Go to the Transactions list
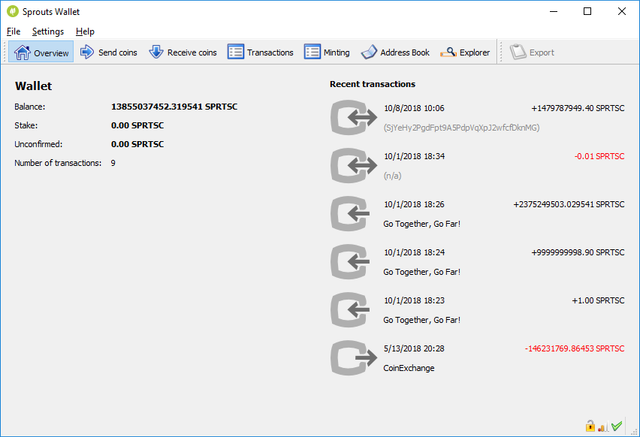This screenshot has width=640, height=437. [x=260, y=52]
